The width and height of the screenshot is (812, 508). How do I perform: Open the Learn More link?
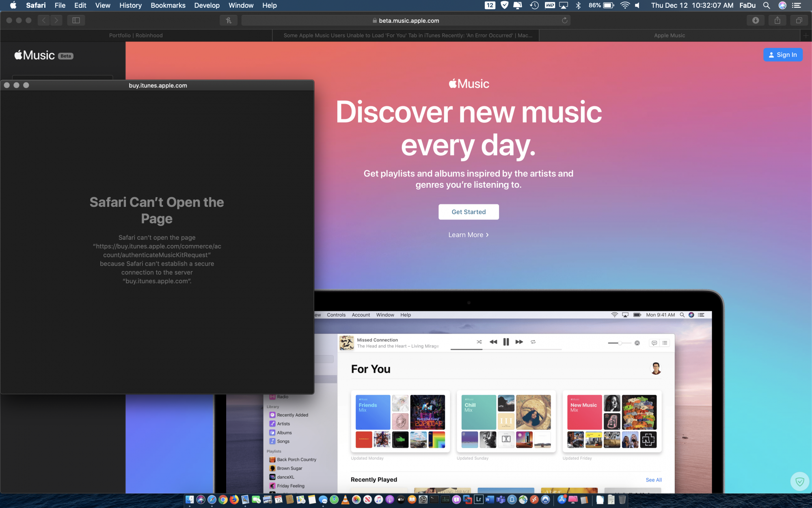click(469, 235)
